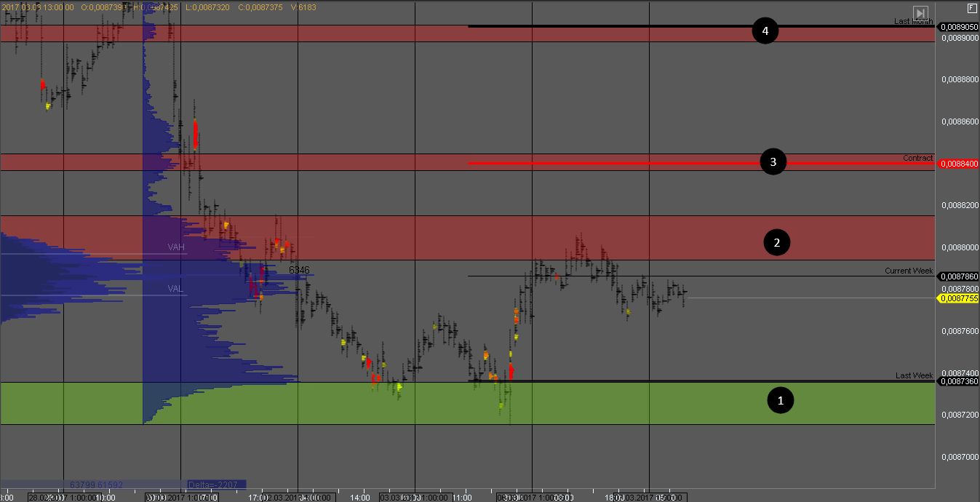
Task: Click the VAH label on volume profile
Action: point(176,247)
